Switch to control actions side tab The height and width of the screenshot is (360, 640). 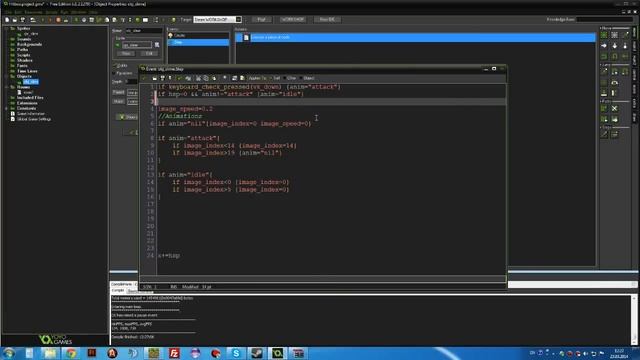pos(635,75)
